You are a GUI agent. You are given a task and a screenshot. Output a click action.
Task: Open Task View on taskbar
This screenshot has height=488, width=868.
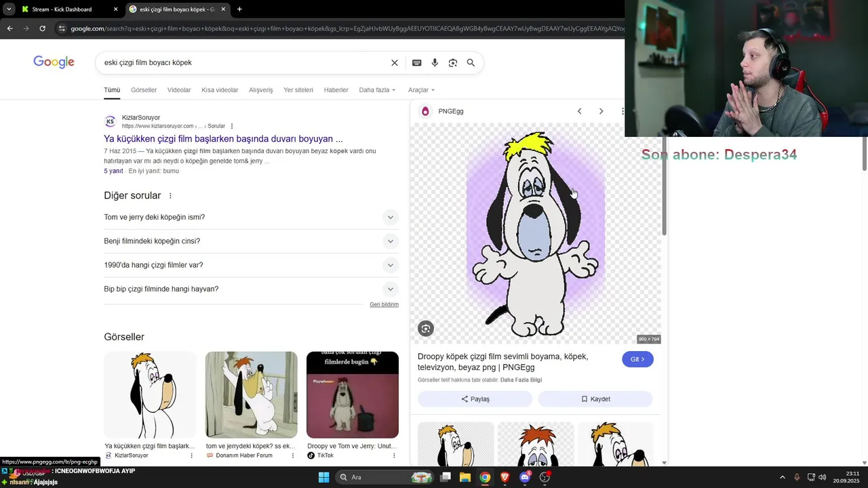(446, 477)
